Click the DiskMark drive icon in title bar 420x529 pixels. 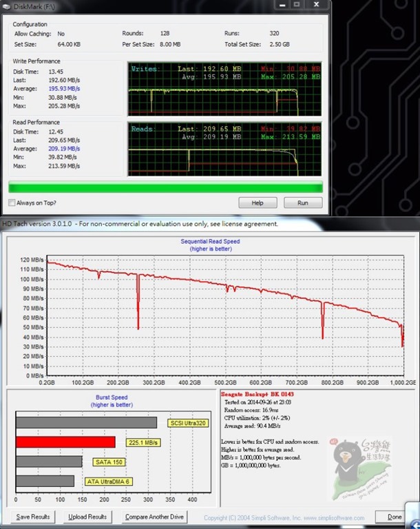(x=6, y=7)
